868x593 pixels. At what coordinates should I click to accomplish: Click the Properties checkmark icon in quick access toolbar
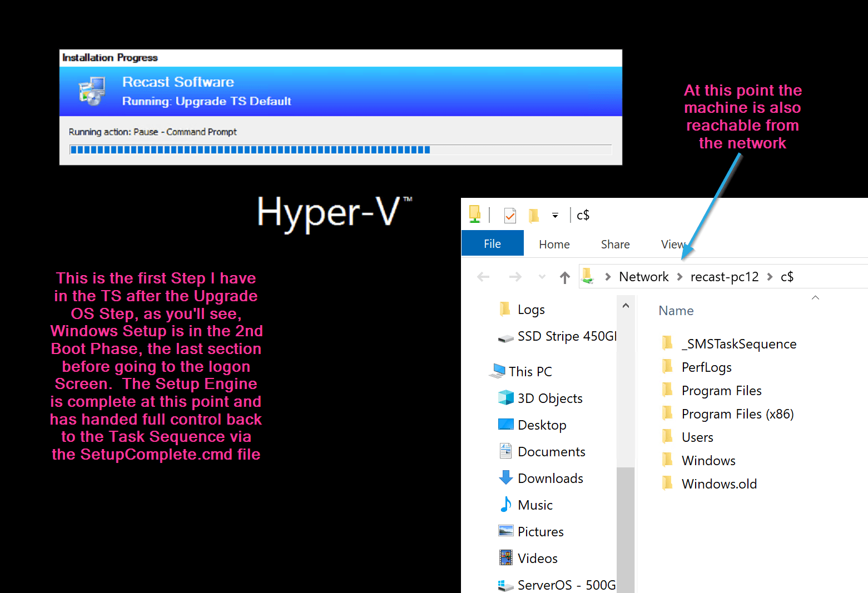(510, 216)
